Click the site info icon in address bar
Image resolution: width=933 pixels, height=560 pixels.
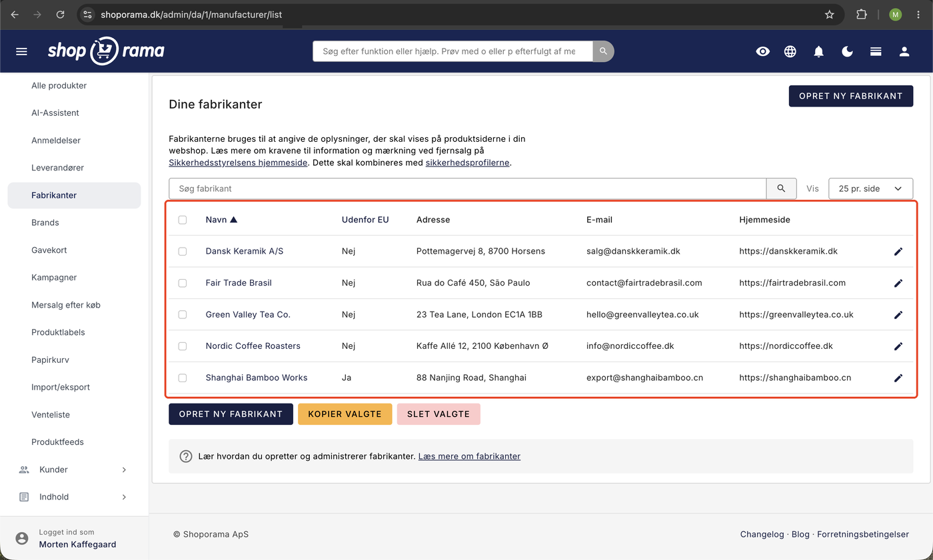(x=88, y=14)
